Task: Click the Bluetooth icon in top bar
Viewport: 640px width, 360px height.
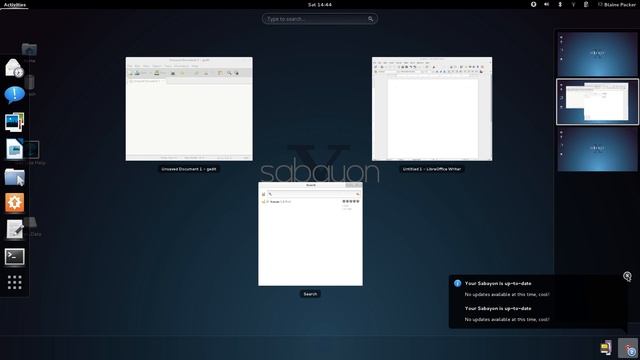Action: [x=560, y=4]
